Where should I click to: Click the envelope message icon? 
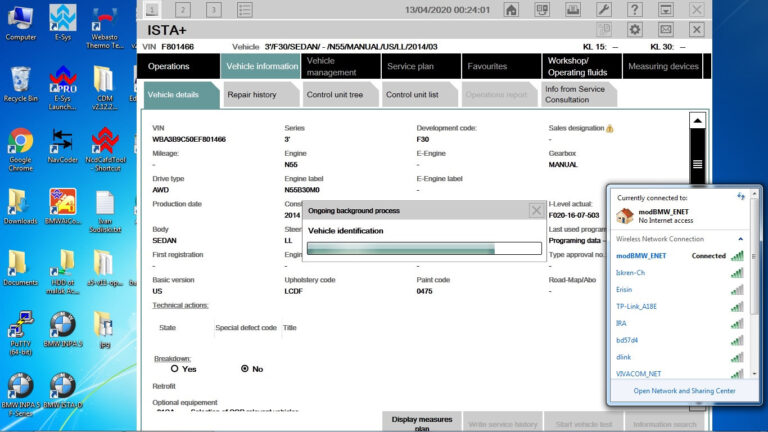coord(666,30)
